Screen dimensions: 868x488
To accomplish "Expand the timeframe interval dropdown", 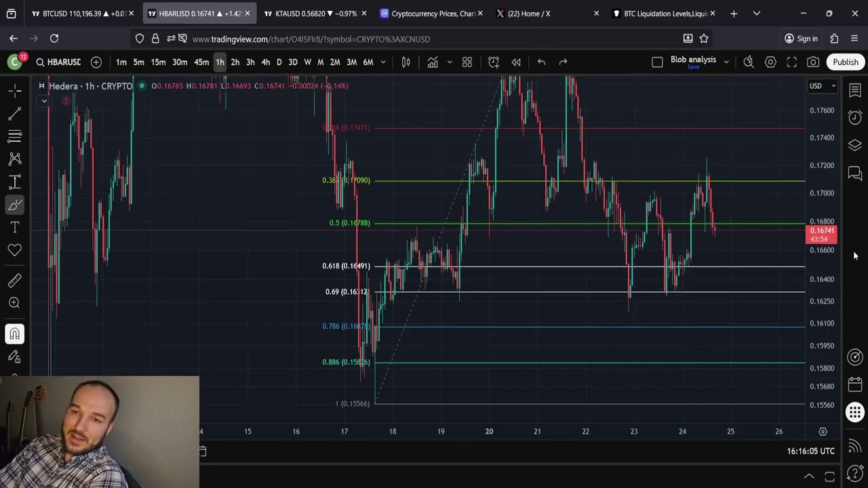I will tap(383, 62).
